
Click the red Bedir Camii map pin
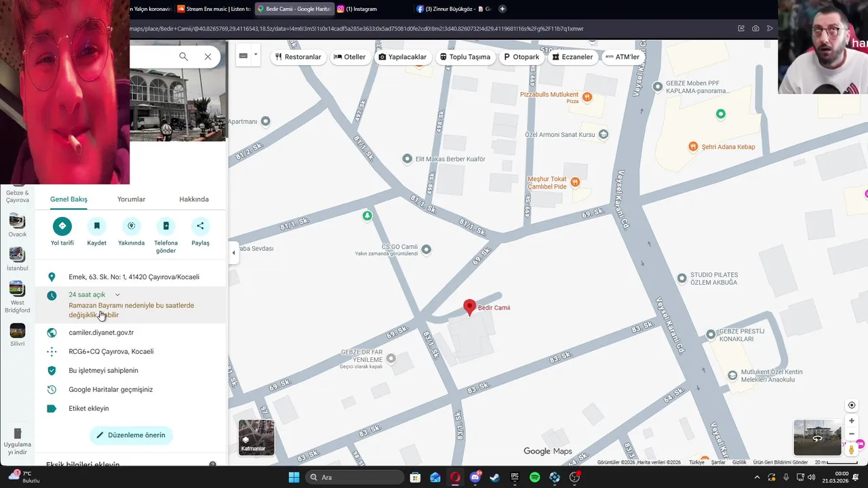[469, 308]
